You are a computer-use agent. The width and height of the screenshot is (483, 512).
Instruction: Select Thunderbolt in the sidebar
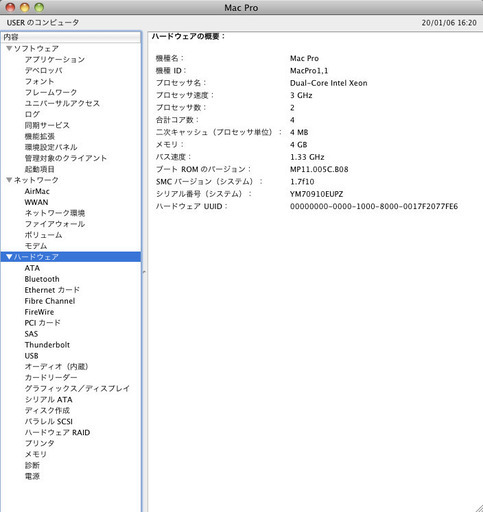[47, 345]
